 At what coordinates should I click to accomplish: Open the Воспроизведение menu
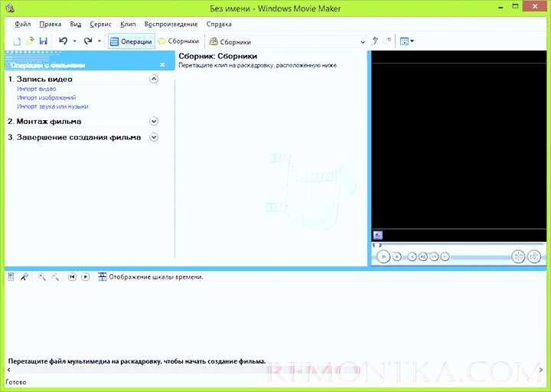pos(171,24)
